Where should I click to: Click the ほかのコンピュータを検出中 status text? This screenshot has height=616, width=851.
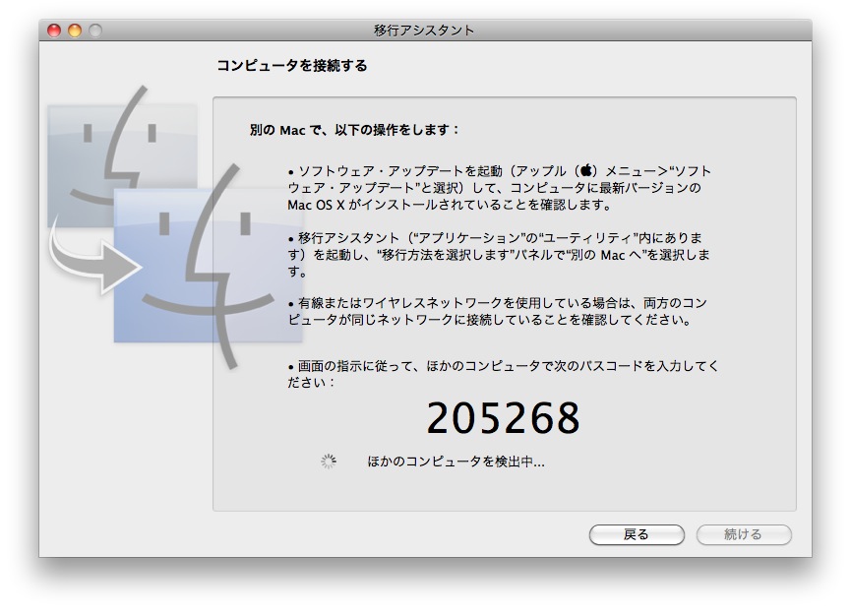coord(456,462)
